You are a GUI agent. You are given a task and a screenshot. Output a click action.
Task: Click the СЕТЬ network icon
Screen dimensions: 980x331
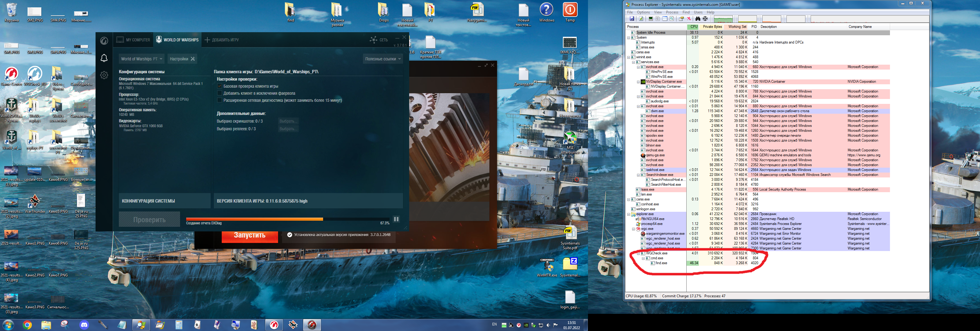point(379,40)
